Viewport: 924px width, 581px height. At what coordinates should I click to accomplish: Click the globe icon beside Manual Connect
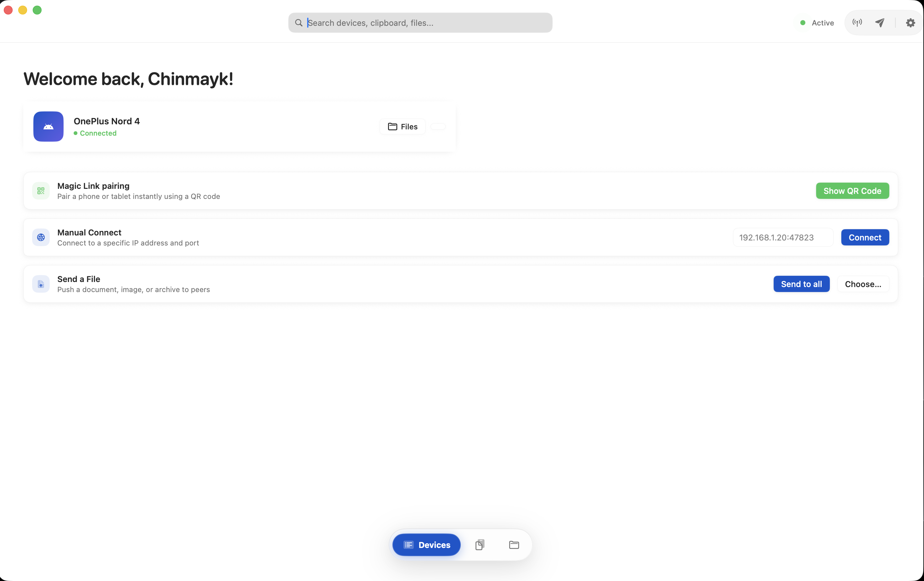(41, 238)
